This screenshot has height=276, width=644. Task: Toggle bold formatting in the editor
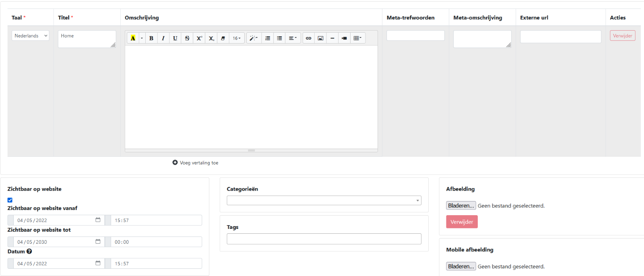[x=151, y=38]
